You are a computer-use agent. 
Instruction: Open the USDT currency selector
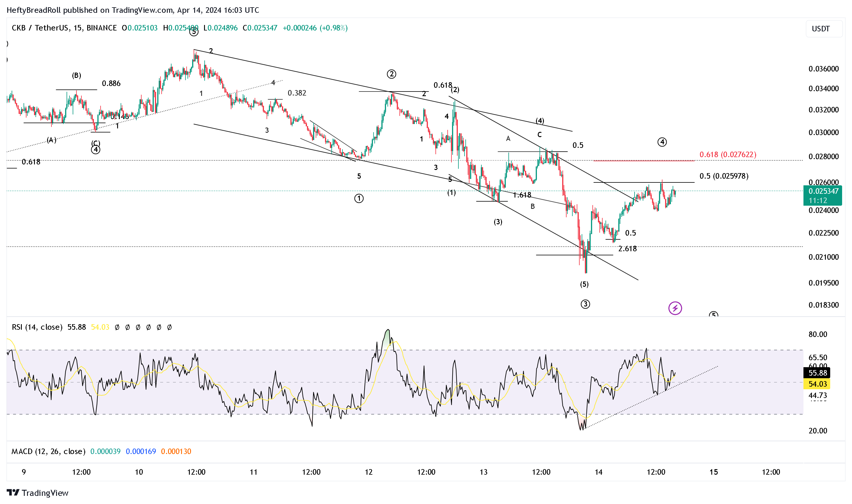pyautogui.click(x=824, y=29)
